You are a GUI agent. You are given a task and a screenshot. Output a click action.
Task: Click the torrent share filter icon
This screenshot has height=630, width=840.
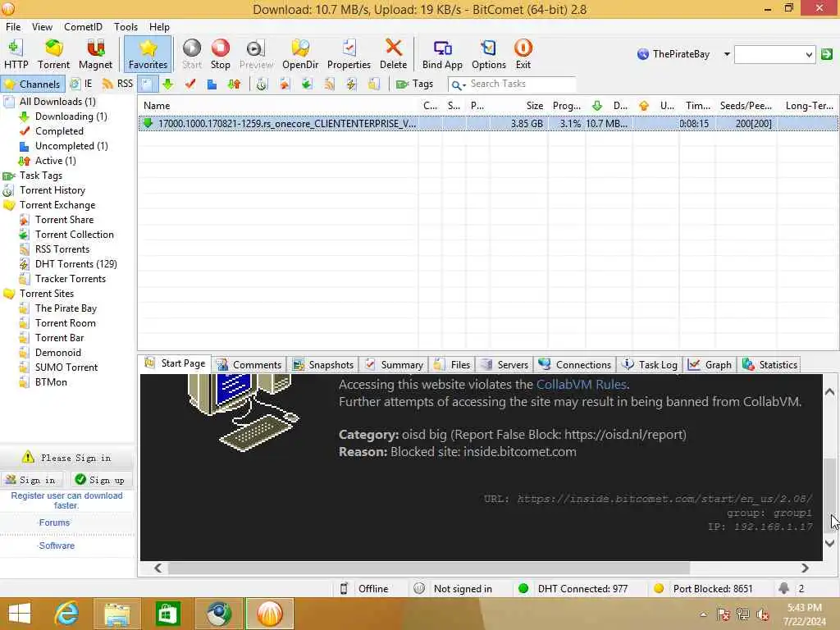pyautogui.click(x=285, y=84)
